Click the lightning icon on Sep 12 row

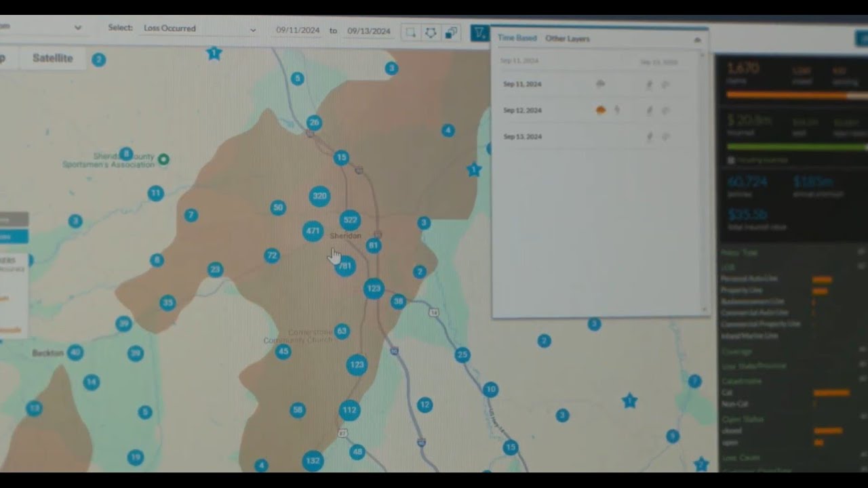coord(617,110)
